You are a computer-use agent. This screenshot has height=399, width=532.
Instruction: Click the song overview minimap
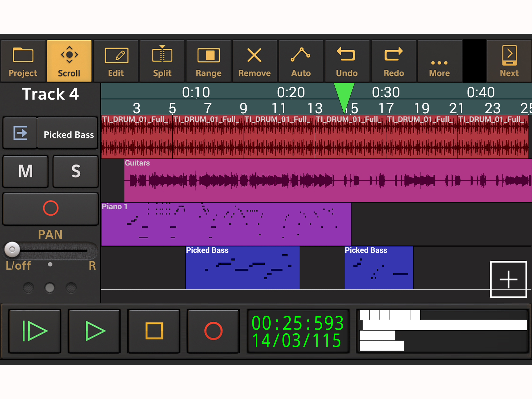(x=443, y=331)
